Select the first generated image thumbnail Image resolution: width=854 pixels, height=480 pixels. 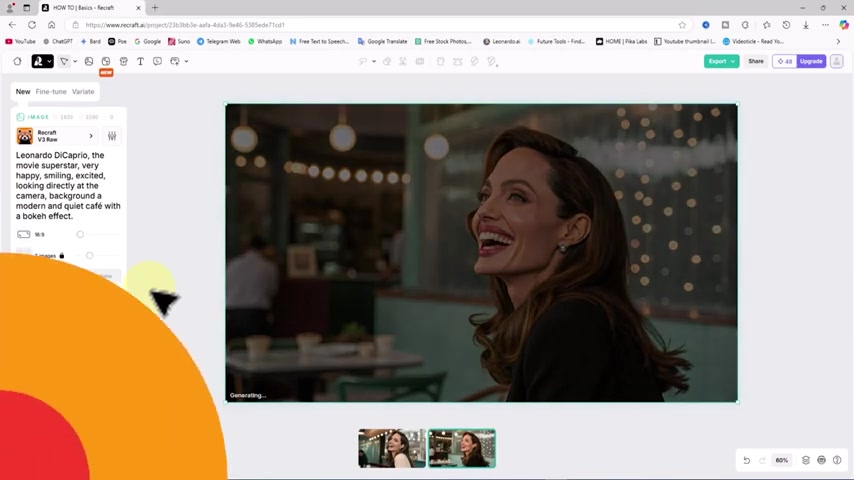392,449
